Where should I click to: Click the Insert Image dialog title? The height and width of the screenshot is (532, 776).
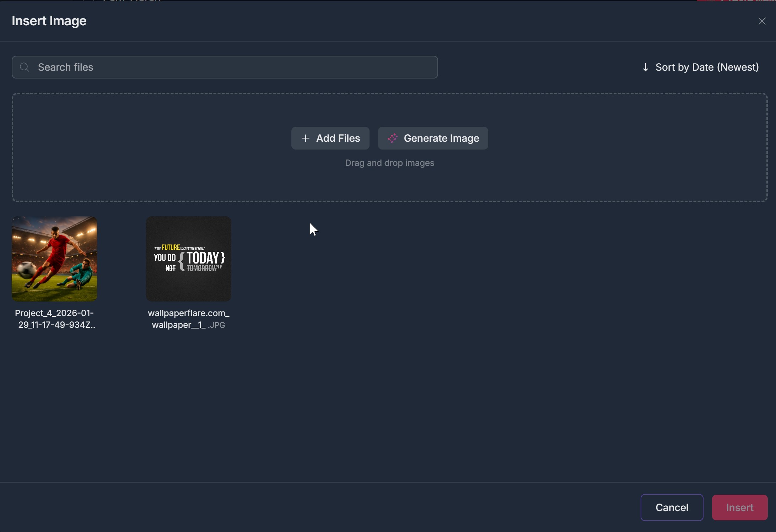coord(49,21)
